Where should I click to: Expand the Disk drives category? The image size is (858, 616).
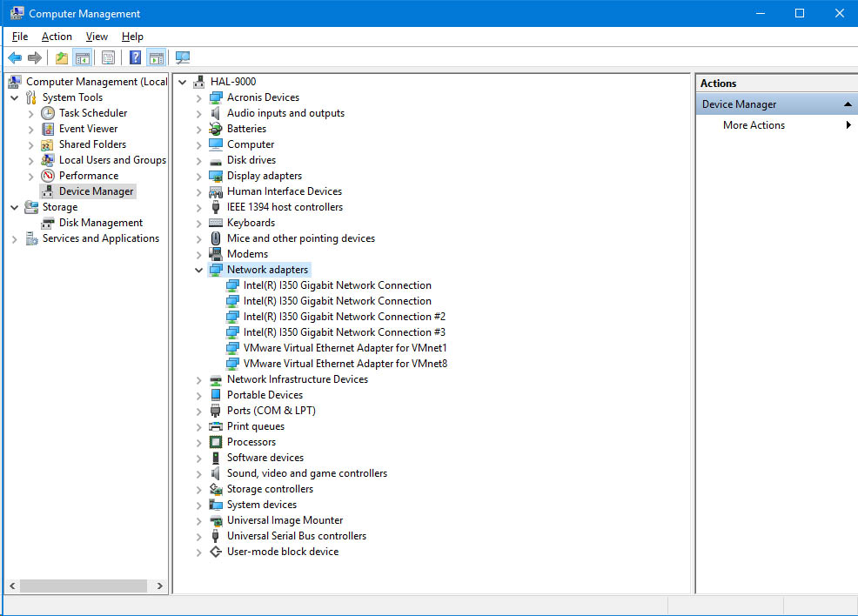coord(198,161)
